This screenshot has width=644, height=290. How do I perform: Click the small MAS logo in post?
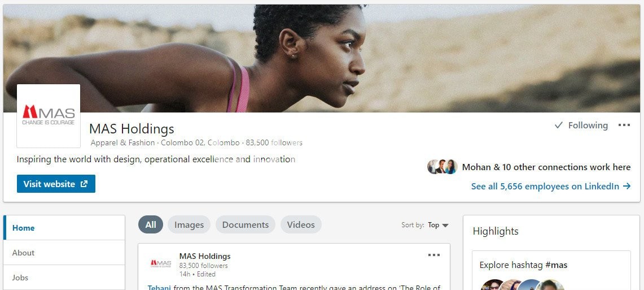click(x=160, y=263)
